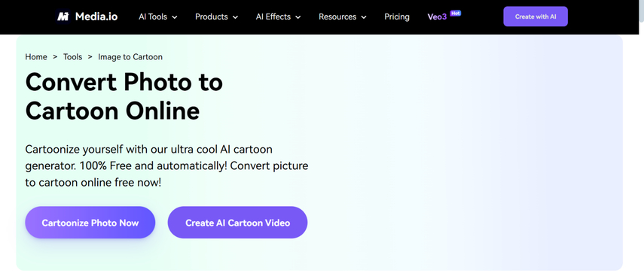Open the Resources menu
This screenshot has height=276, width=644.
(x=337, y=17)
